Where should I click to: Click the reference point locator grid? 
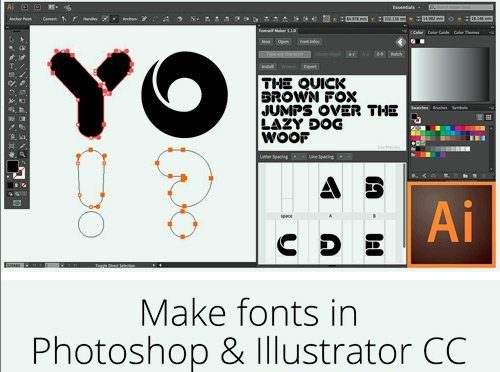click(327, 19)
